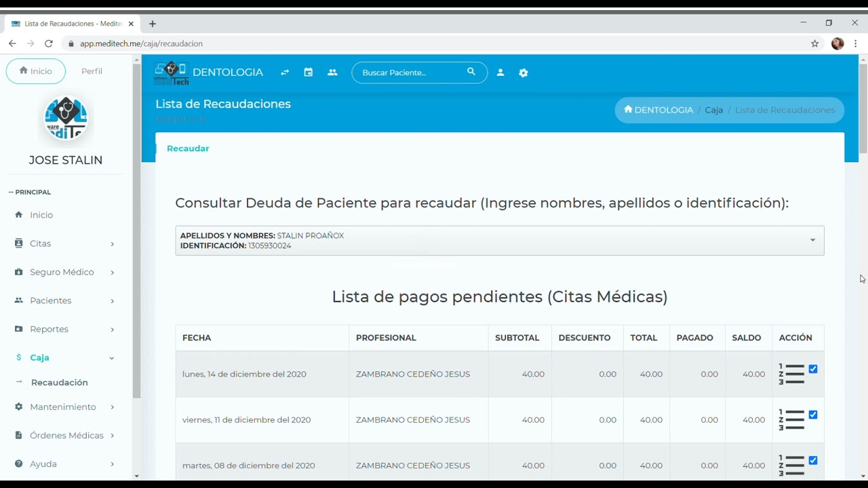The width and height of the screenshot is (868, 488).
Task: Click the Seguro Médico briefcase icon
Action: [18, 272]
